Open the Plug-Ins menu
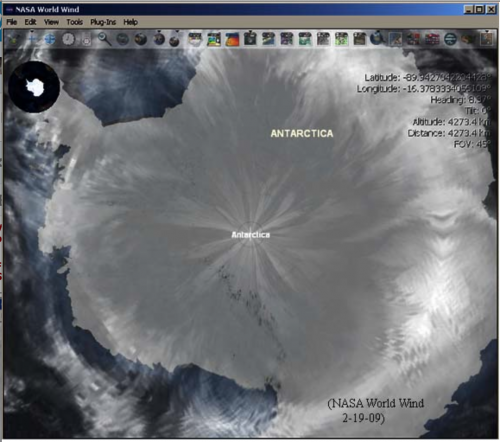This screenshot has height=442, width=500. pyautogui.click(x=103, y=22)
